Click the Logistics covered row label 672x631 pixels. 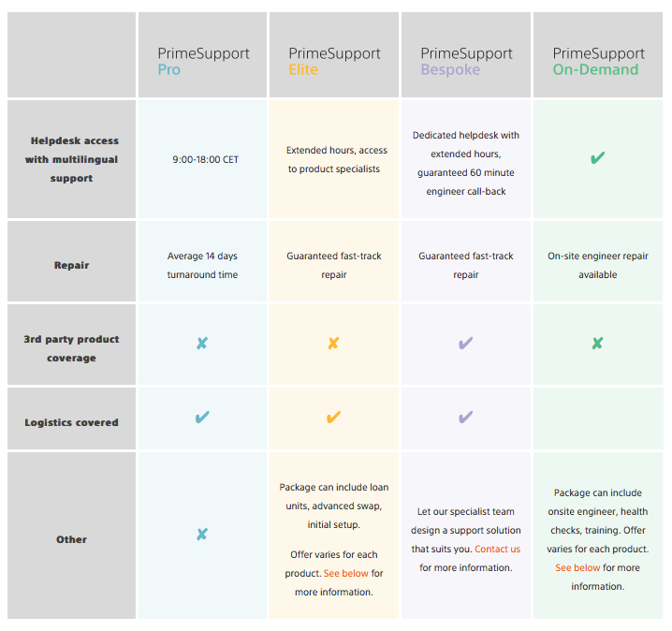(x=71, y=422)
